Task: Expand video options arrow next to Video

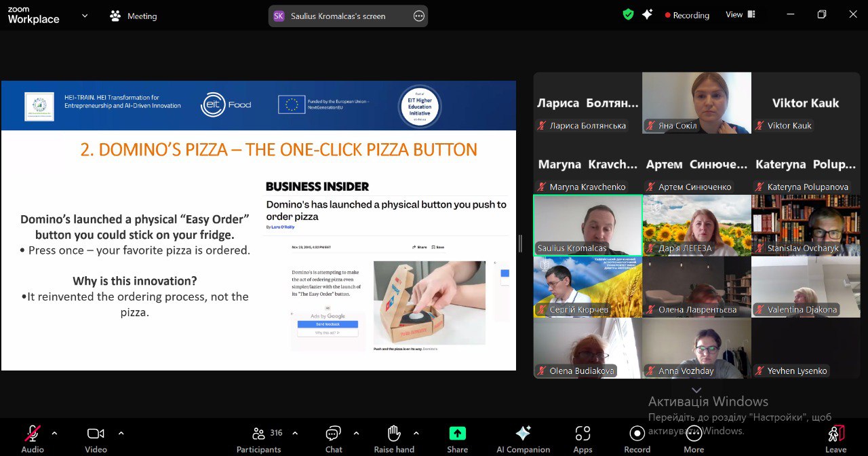Action: pos(121,433)
